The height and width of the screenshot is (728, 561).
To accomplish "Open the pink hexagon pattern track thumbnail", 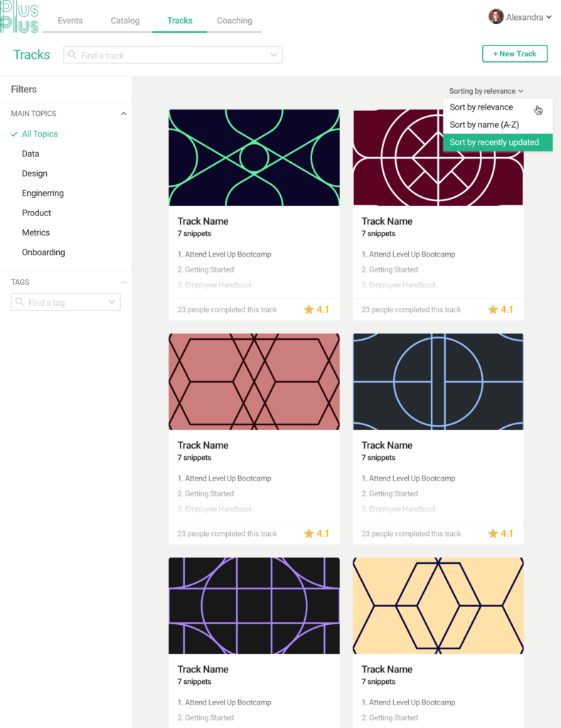I will click(x=254, y=382).
